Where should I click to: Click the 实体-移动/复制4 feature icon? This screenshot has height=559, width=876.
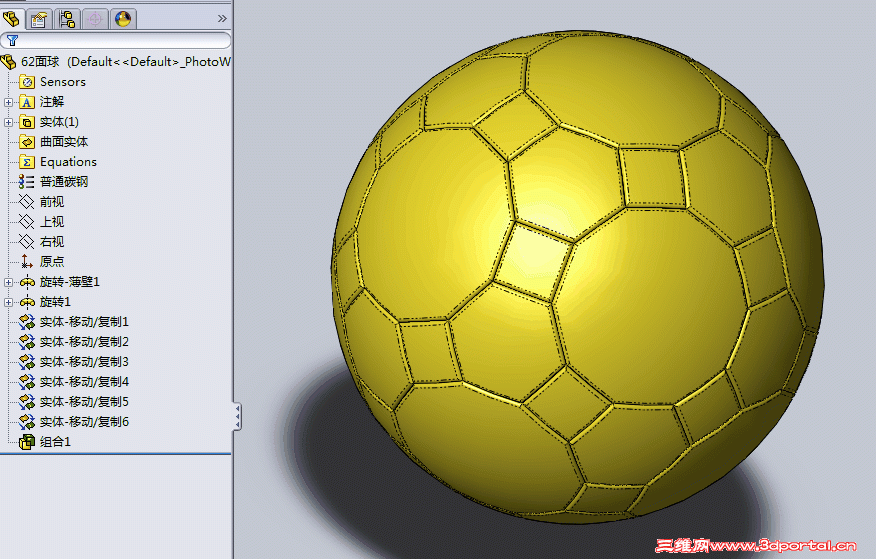point(27,382)
